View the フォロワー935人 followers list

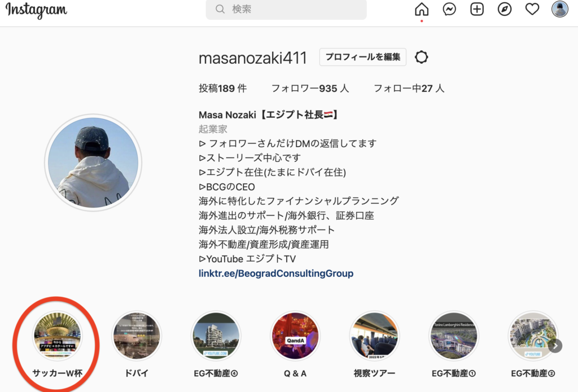310,89
